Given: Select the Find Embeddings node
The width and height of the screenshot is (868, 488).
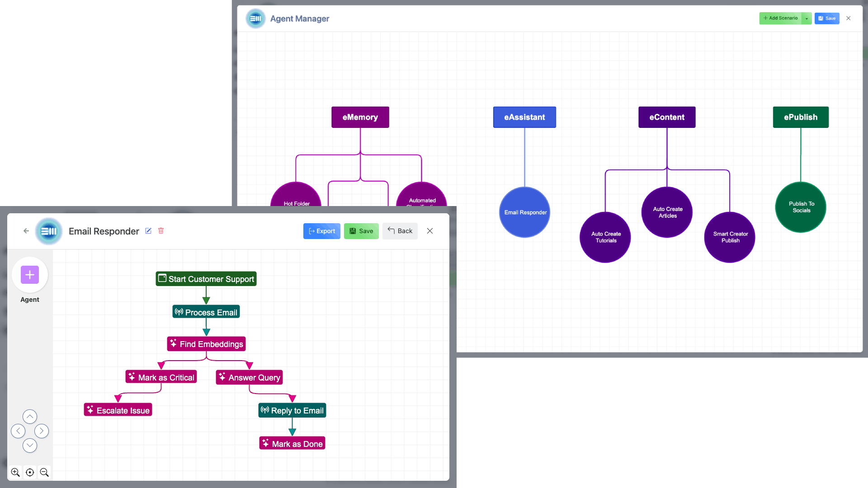Looking at the screenshot, I should coord(206,344).
